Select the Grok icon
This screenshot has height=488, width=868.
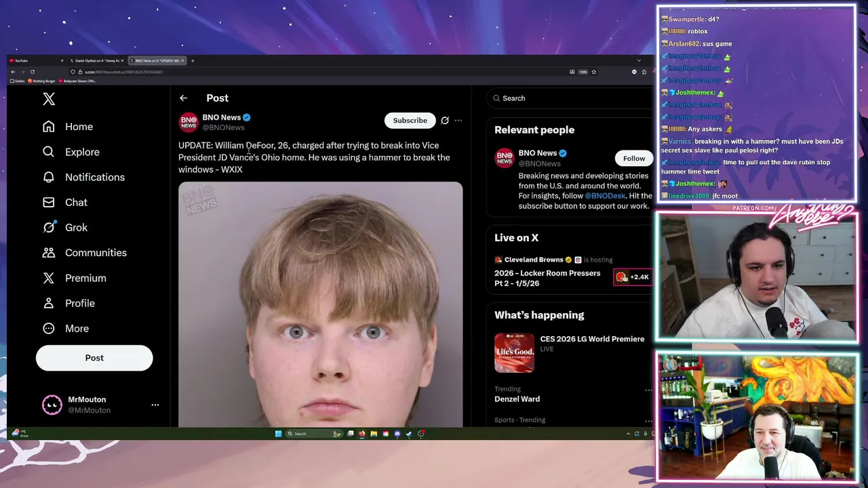pos(49,227)
